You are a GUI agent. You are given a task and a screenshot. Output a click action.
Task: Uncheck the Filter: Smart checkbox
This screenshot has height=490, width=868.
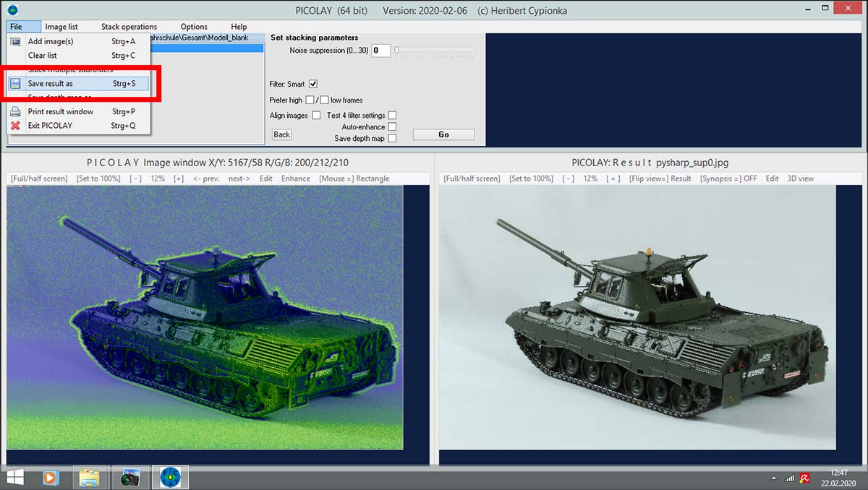pos(313,84)
